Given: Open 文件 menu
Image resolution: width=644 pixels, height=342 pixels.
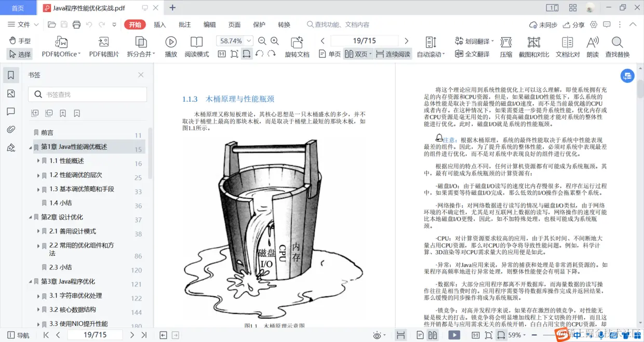Looking at the screenshot, I should click(23, 24).
